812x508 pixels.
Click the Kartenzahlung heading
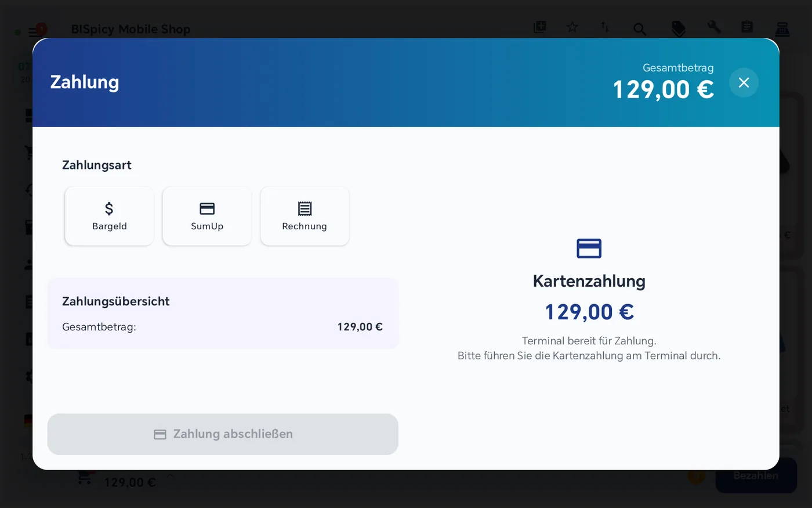pyautogui.click(x=589, y=281)
